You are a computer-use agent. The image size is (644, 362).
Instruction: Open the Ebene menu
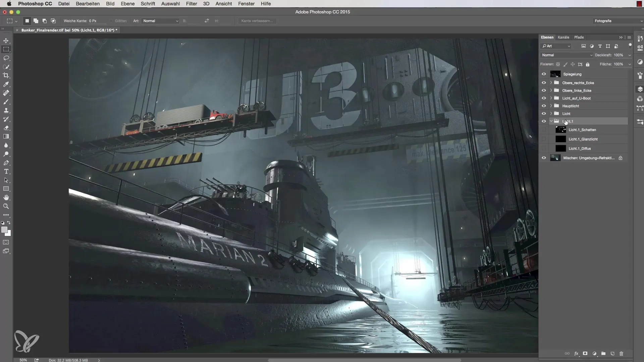coord(127,4)
